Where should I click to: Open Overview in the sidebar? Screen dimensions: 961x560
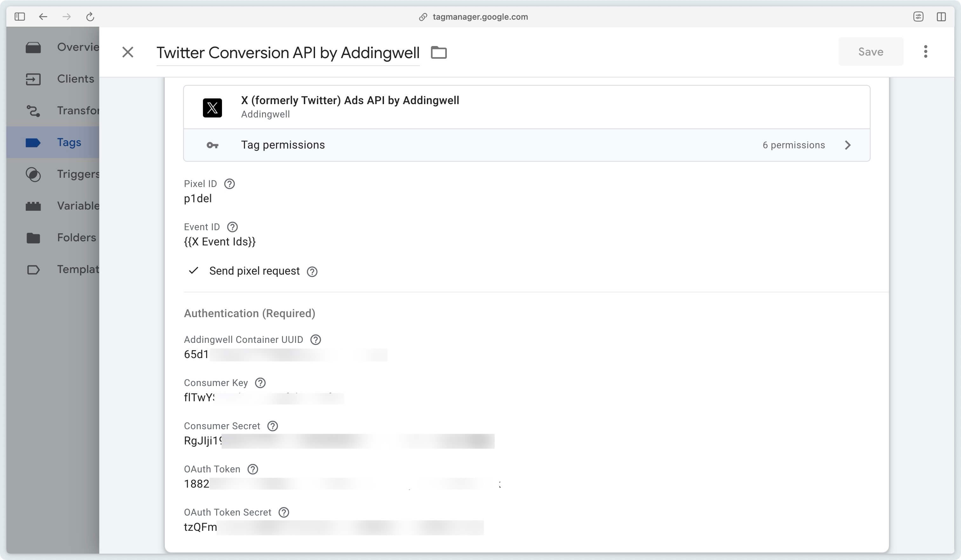pyautogui.click(x=53, y=47)
